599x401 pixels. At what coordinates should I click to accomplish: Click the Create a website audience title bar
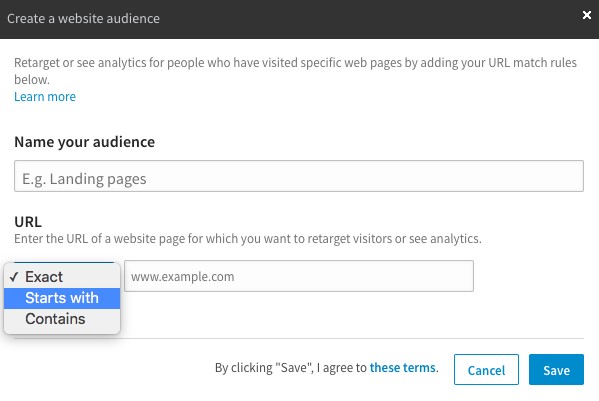click(x=300, y=19)
